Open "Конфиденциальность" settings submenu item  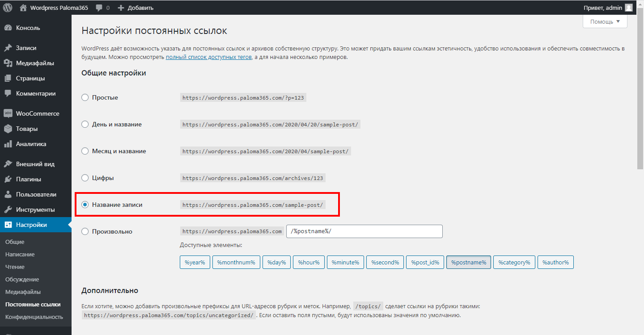(x=34, y=317)
